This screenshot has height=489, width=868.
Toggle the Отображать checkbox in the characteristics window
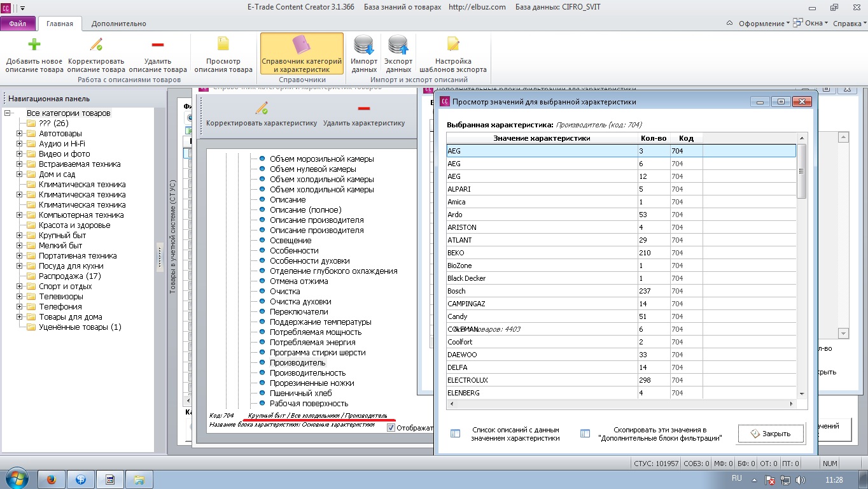[x=391, y=428]
